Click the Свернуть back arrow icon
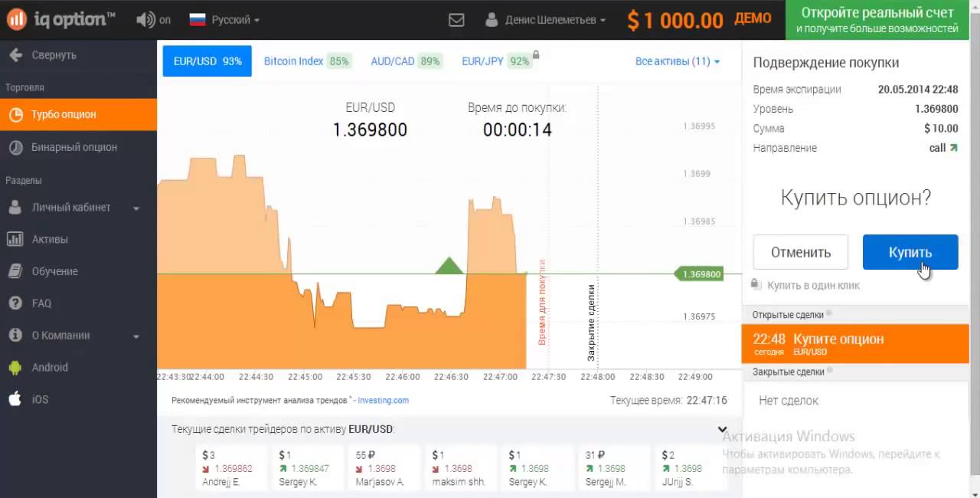980x498 pixels. tap(15, 55)
